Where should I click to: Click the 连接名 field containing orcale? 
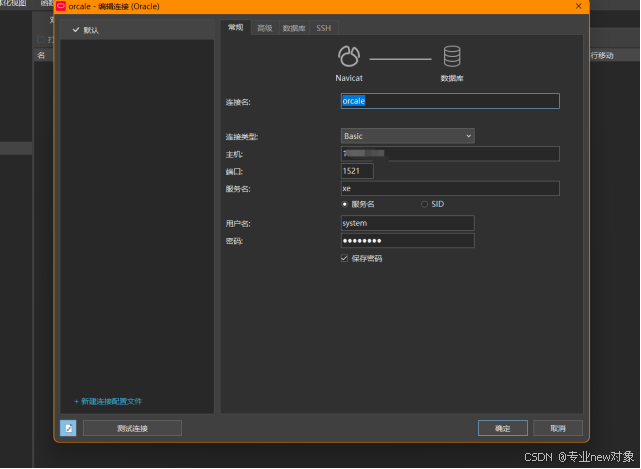pyautogui.click(x=450, y=101)
